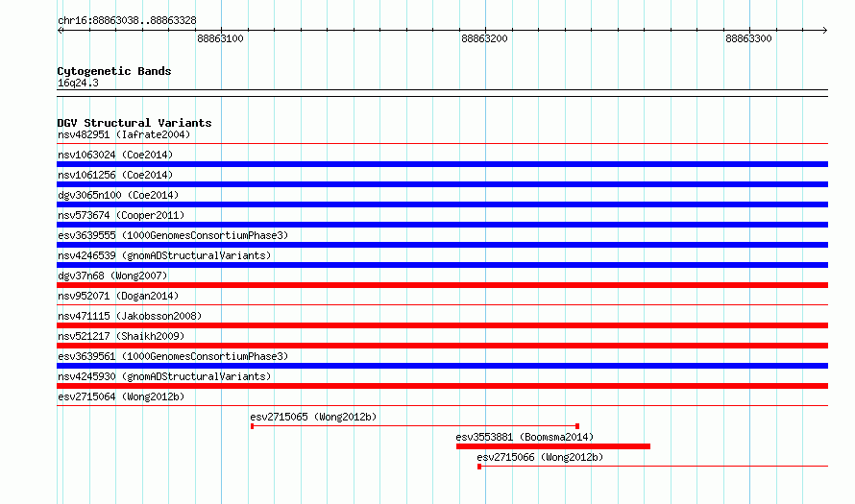Screen dimensions: 855x504
Task: Click the nsv4245930 thick red bar
Action: [x=442, y=386]
